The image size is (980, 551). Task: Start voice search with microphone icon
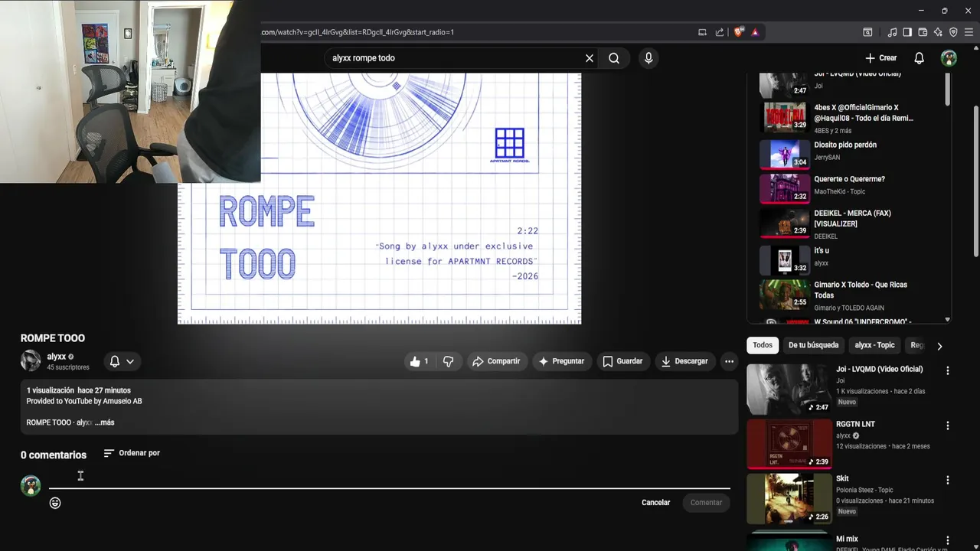pos(648,58)
